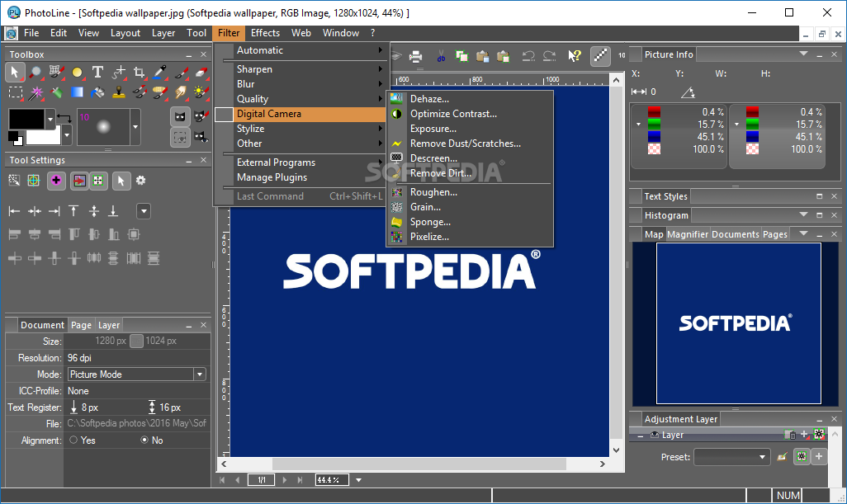Screen dimensions: 847x504
Task: Delete layer with trash icon in Adjustment Layer
Action: click(790, 435)
